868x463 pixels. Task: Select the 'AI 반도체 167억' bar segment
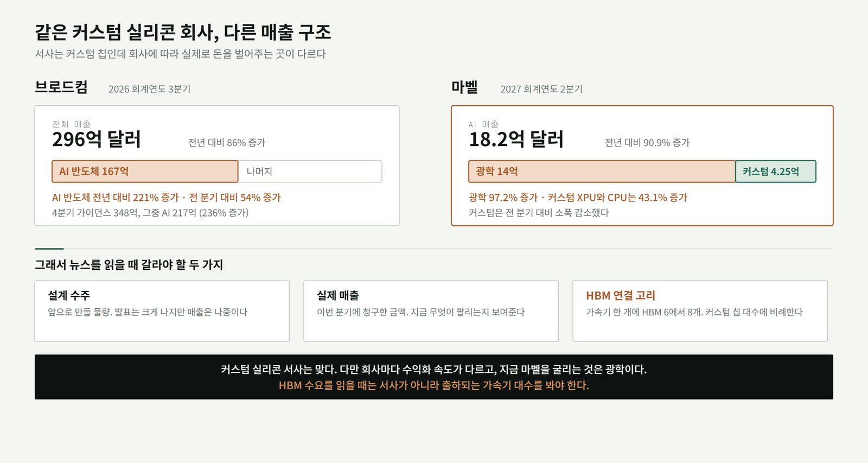click(x=145, y=172)
